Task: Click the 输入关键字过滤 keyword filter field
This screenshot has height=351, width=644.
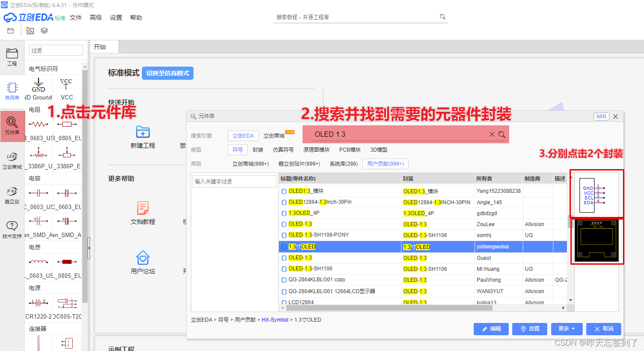Action: (x=235, y=181)
